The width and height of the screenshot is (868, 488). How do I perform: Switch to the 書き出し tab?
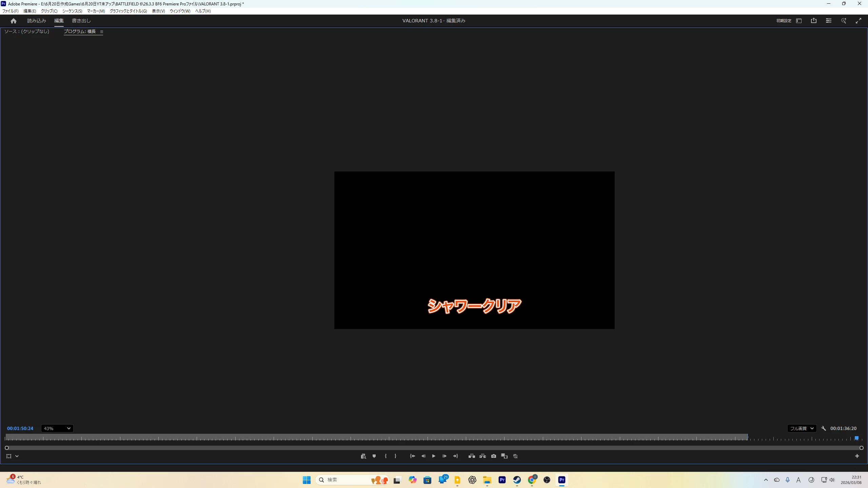[81, 21]
